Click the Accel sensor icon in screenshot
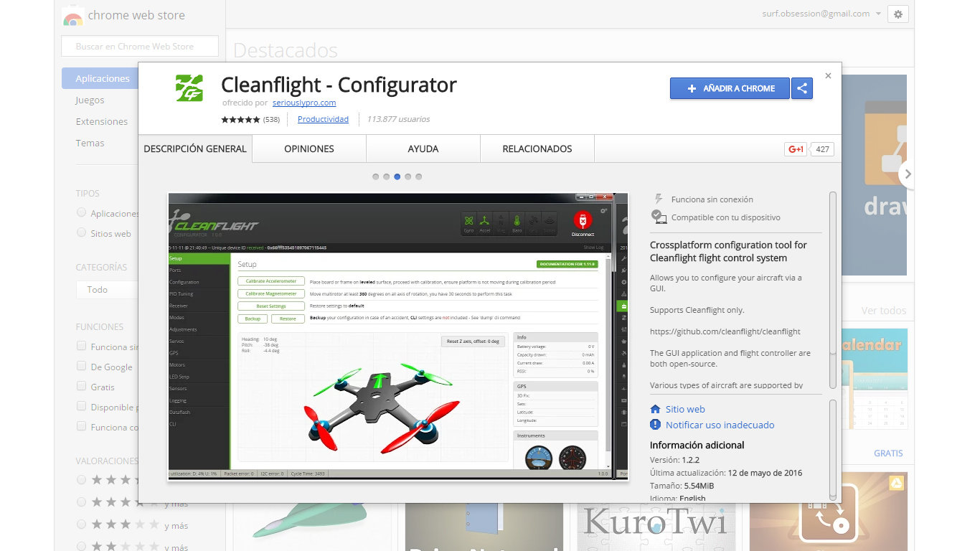This screenshot has height=551, width=980. (485, 224)
